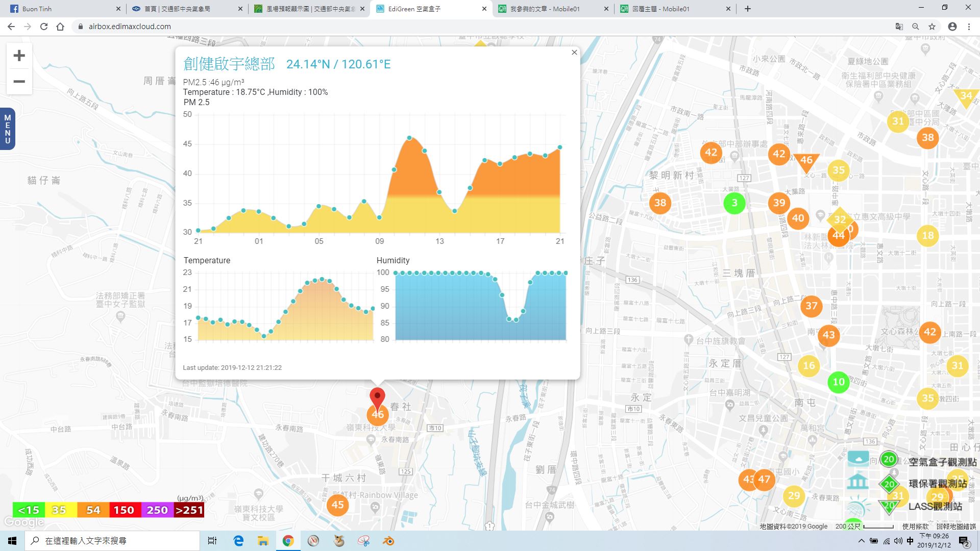Viewport: 980px width, 551px height.
Task: Close the 創健啟宇總部 info popup
Action: click(574, 52)
